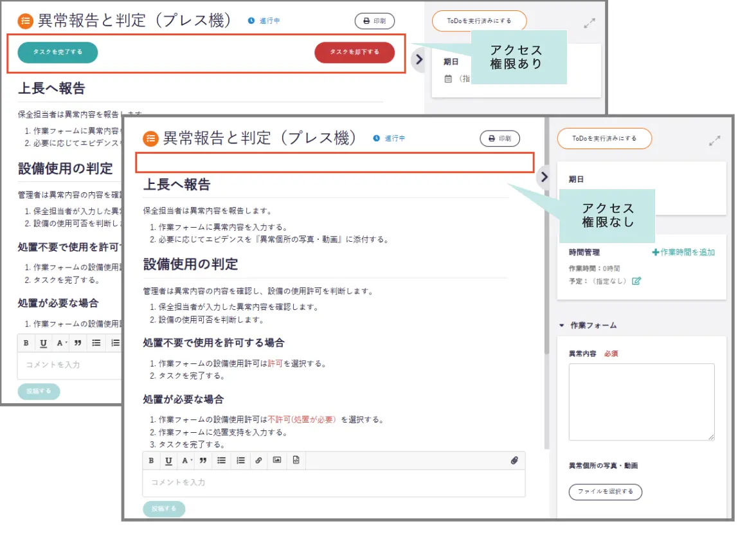Insert image using the picture icon
The width and height of the screenshot is (756, 546).
coord(277,460)
